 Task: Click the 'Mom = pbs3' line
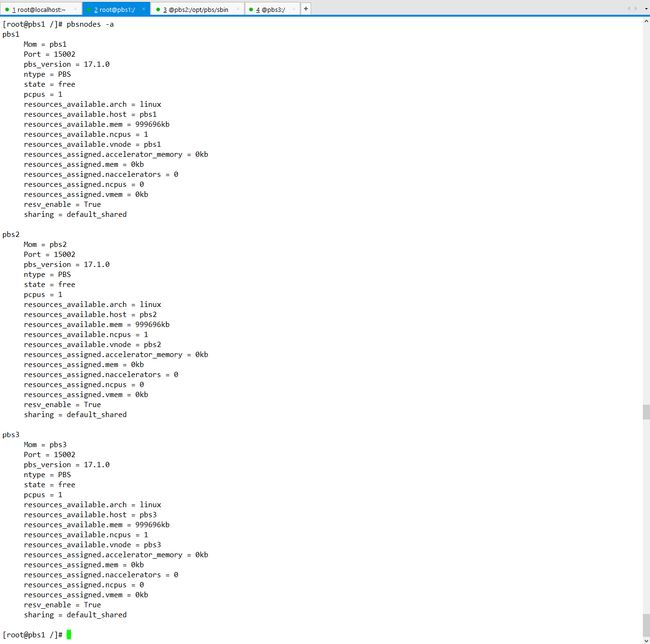click(x=45, y=445)
